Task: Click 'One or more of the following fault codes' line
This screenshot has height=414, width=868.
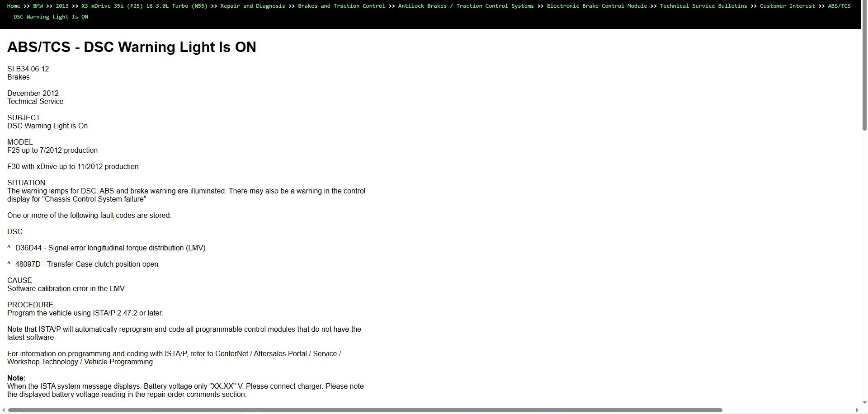Action: pyautogui.click(x=90, y=215)
